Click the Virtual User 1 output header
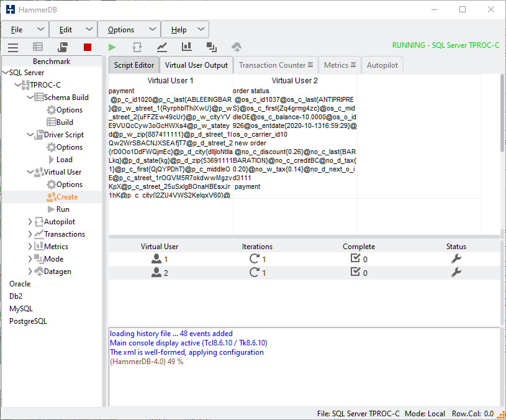This screenshot has width=506, height=420. click(170, 81)
